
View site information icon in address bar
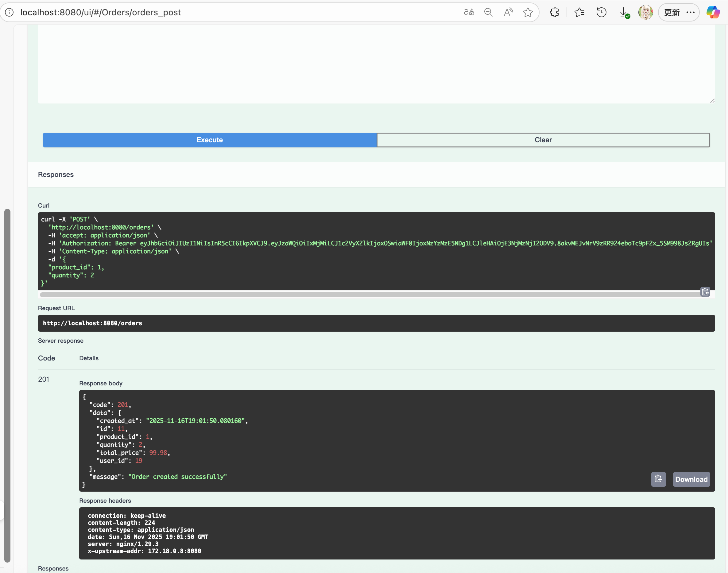pyautogui.click(x=10, y=12)
